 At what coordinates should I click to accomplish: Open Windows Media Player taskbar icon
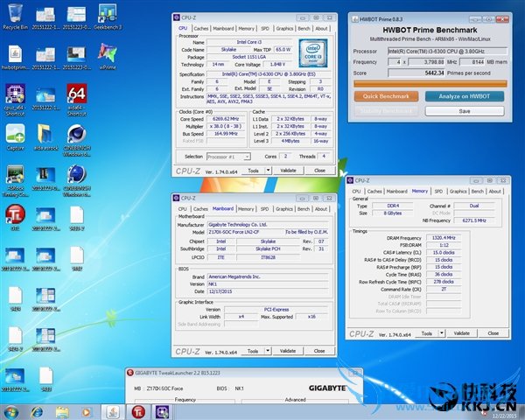[x=86, y=412]
